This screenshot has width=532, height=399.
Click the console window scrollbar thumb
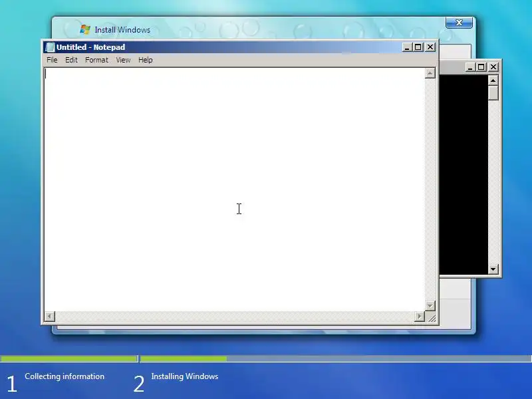pyautogui.click(x=493, y=92)
